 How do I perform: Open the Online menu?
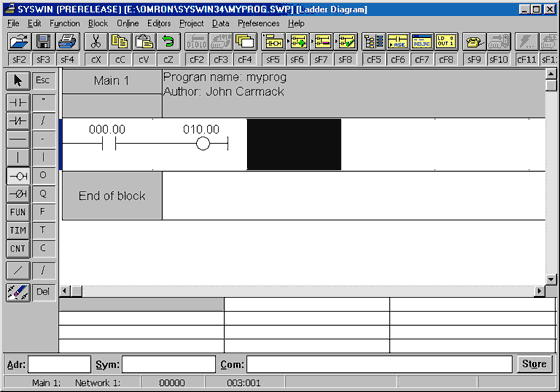point(128,24)
